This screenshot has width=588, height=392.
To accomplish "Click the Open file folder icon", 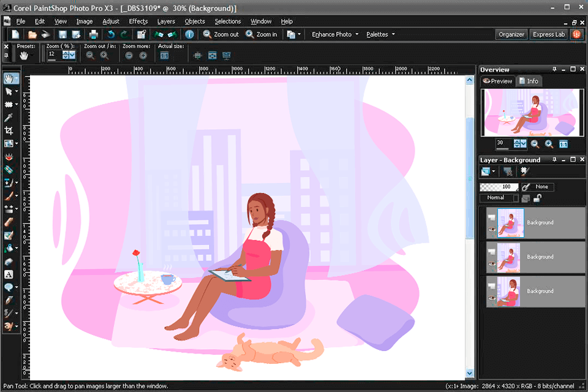I will 32,34.
